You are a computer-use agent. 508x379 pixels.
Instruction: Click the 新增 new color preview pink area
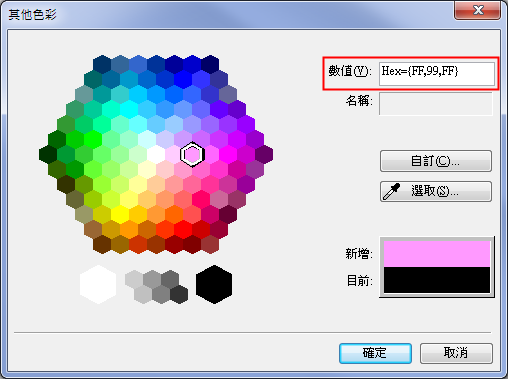(x=437, y=254)
